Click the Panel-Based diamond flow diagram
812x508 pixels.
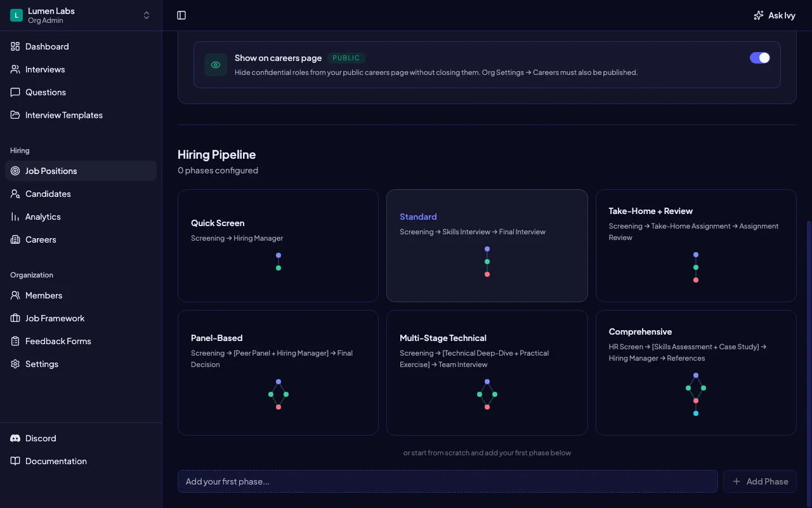(x=278, y=394)
